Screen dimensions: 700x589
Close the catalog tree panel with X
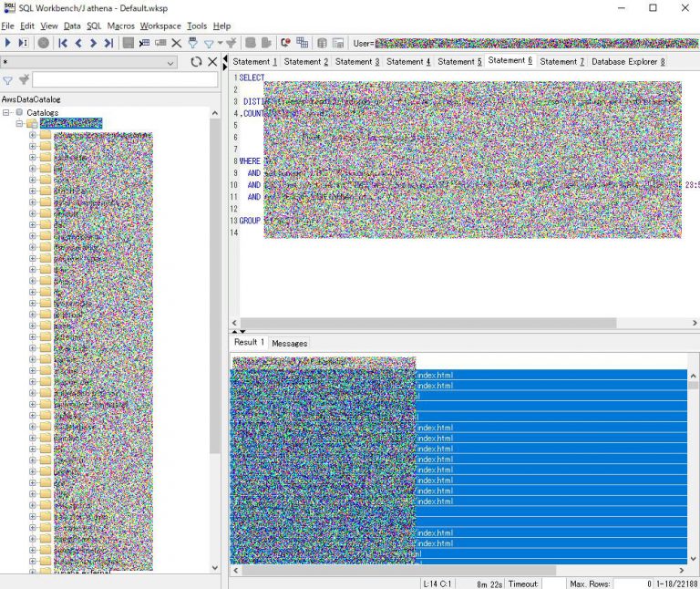[213, 62]
